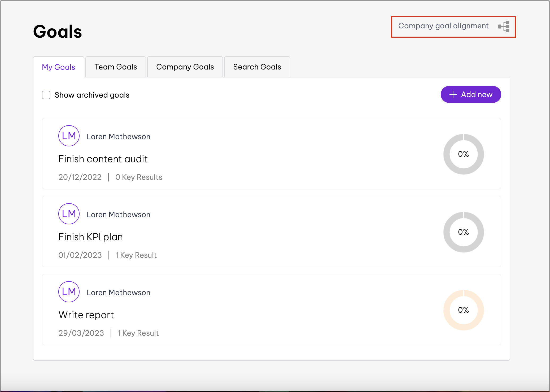
Task: Click 1 Key Result under Write report
Action: [x=138, y=333]
